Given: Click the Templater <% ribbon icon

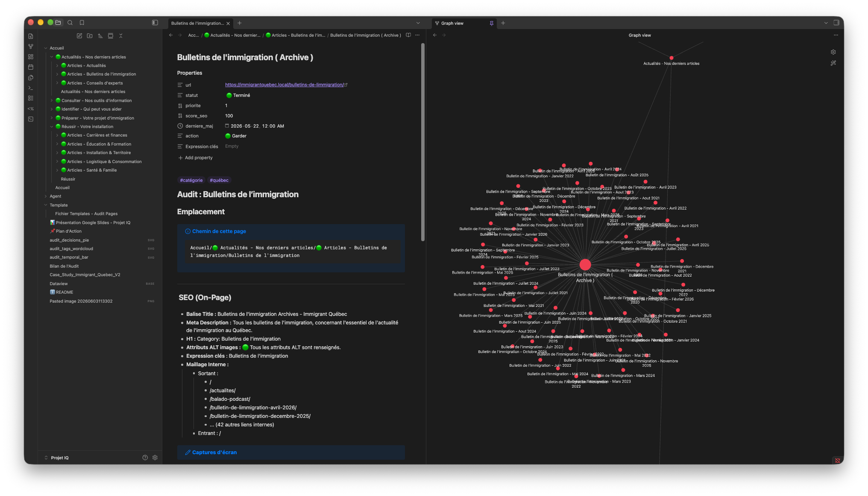Looking at the screenshot, I should 31,109.
